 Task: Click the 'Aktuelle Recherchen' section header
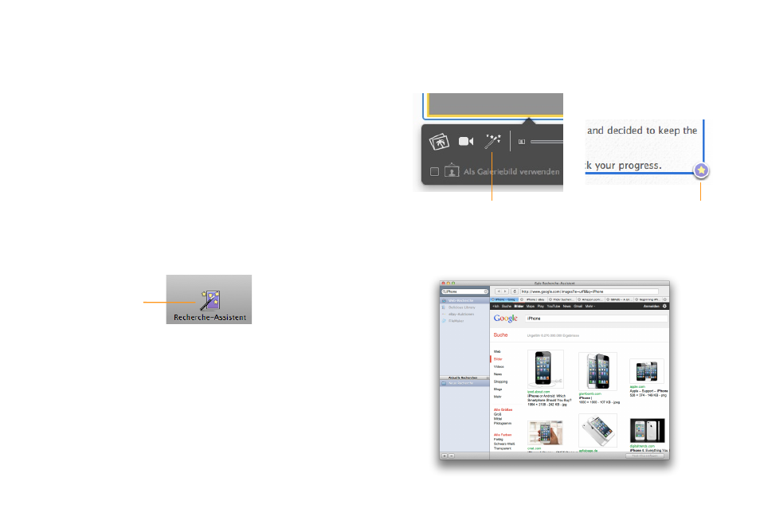(464, 377)
